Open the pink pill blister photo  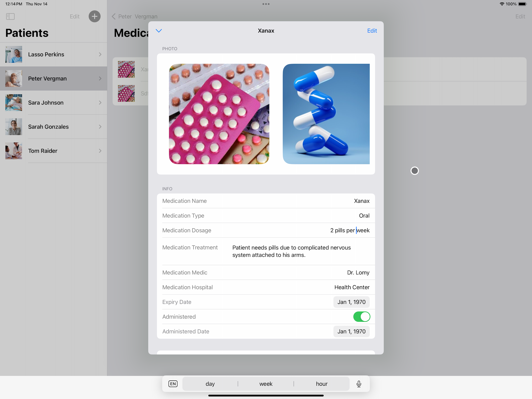point(219,114)
